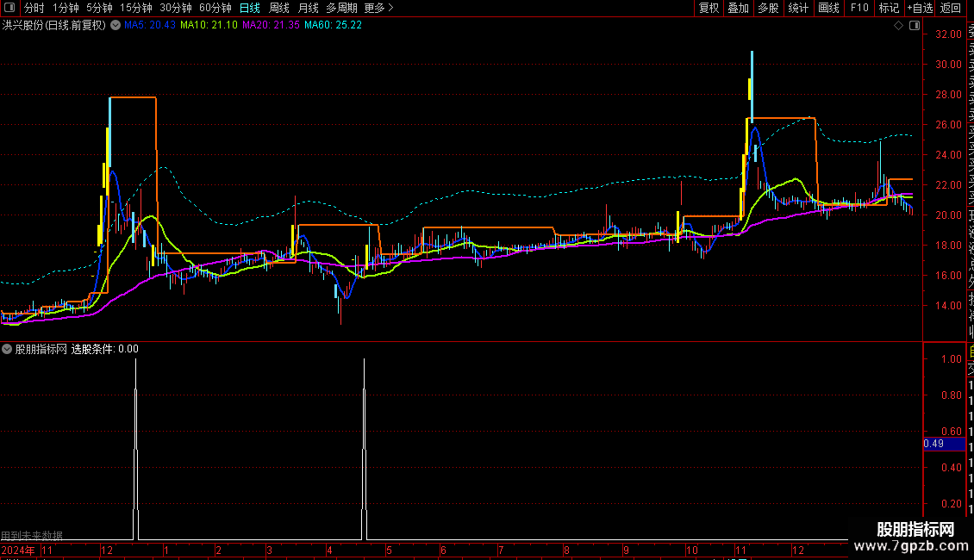Click the diamond icon above the chart
Viewport: 974px width, 560px height.
pos(898,26)
